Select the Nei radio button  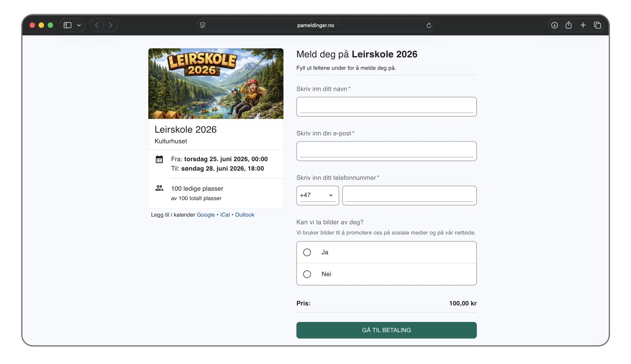point(307,274)
